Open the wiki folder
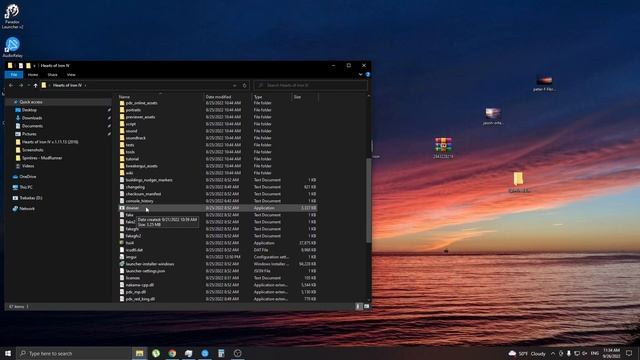This screenshot has width=640, height=360. tap(218, 173)
